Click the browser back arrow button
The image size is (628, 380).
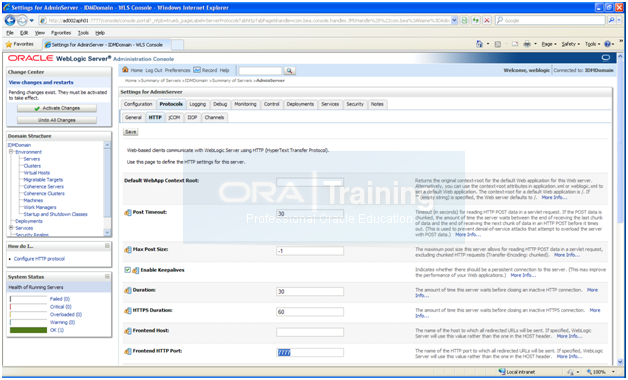click(x=10, y=20)
